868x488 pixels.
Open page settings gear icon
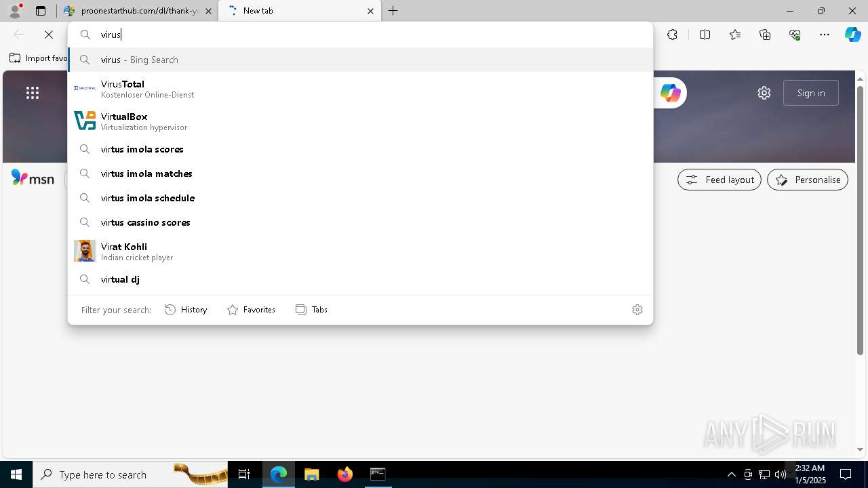point(764,93)
